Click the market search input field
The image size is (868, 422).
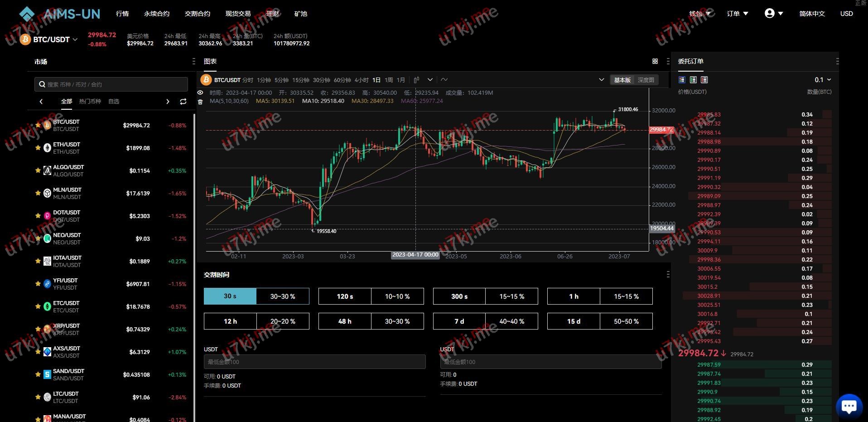[x=111, y=84]
